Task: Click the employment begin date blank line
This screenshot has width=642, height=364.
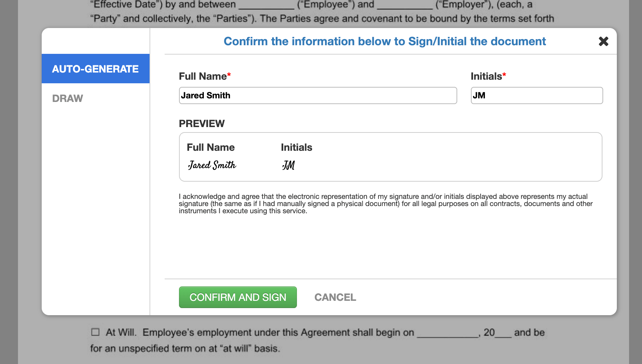Action: [448, 333]
